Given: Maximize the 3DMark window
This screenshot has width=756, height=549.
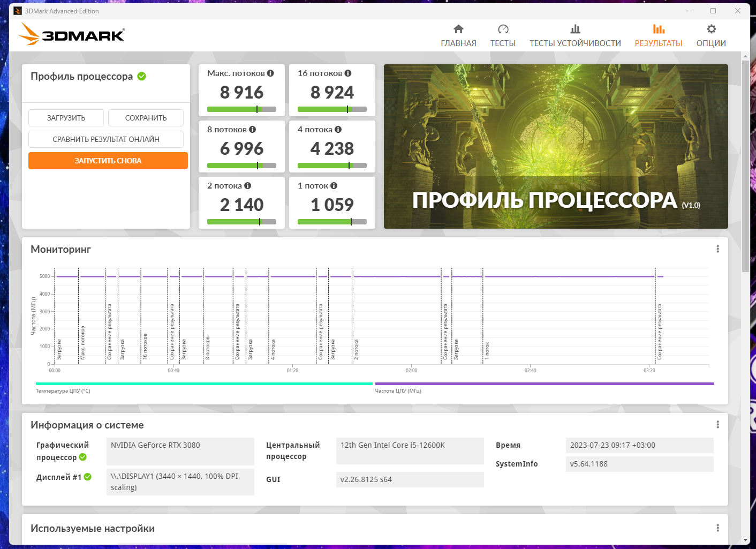Looking at the screenshot, I should pyautogui.click(x=713, y=11).
